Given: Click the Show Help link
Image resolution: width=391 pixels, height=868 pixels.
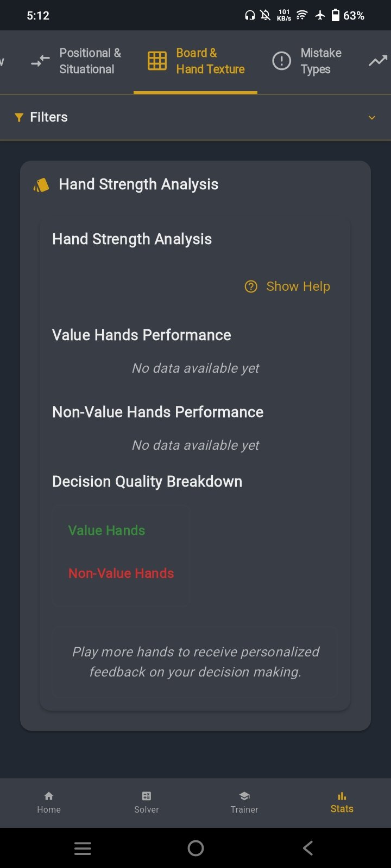Looking at the screenshot, I should click(298, 286).
